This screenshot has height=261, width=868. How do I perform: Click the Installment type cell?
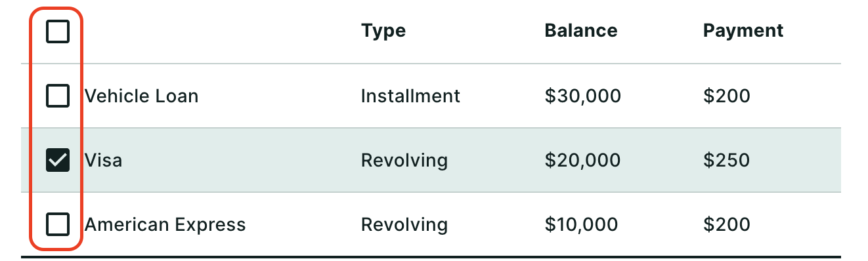coord(410,96)
